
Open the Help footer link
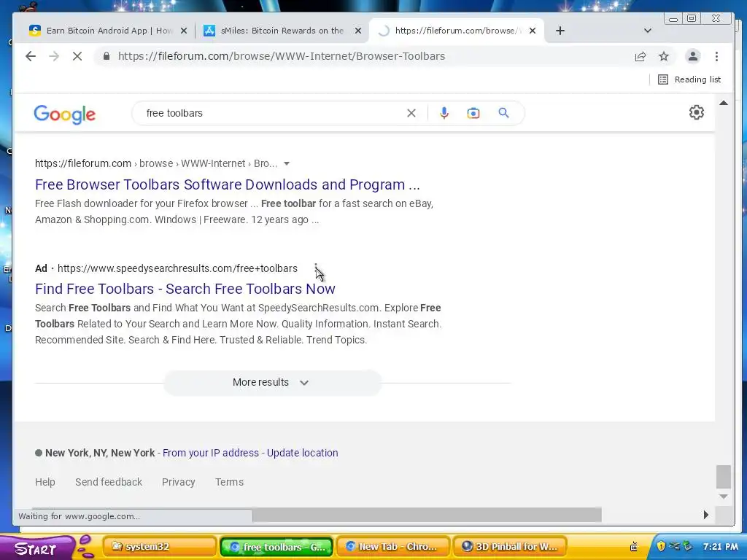click(x=44, y=482)
